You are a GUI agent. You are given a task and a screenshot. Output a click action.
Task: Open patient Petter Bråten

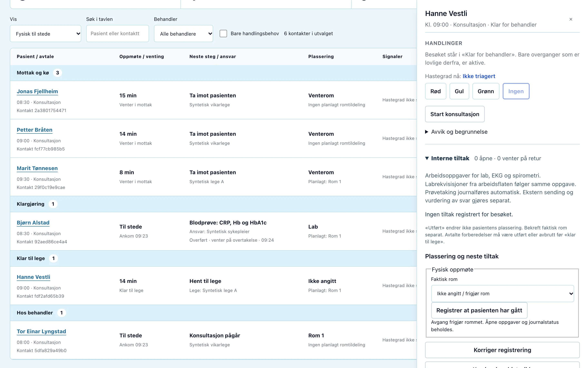click(x=35, y=130)
